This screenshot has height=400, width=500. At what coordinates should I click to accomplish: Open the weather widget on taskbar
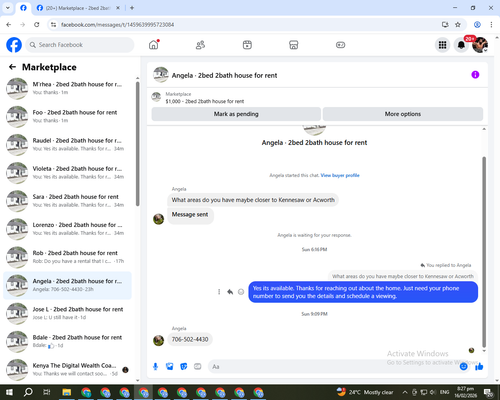(x=365, y=392)
